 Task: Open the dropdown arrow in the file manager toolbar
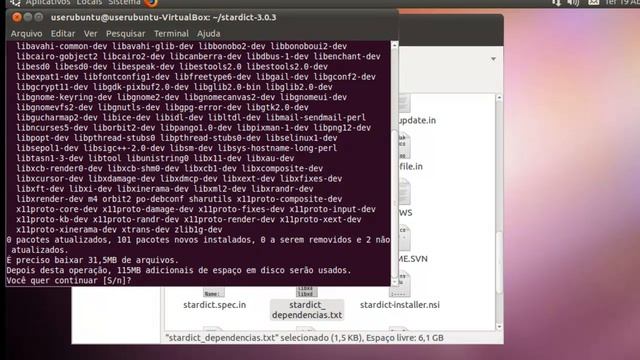[493, 59]
